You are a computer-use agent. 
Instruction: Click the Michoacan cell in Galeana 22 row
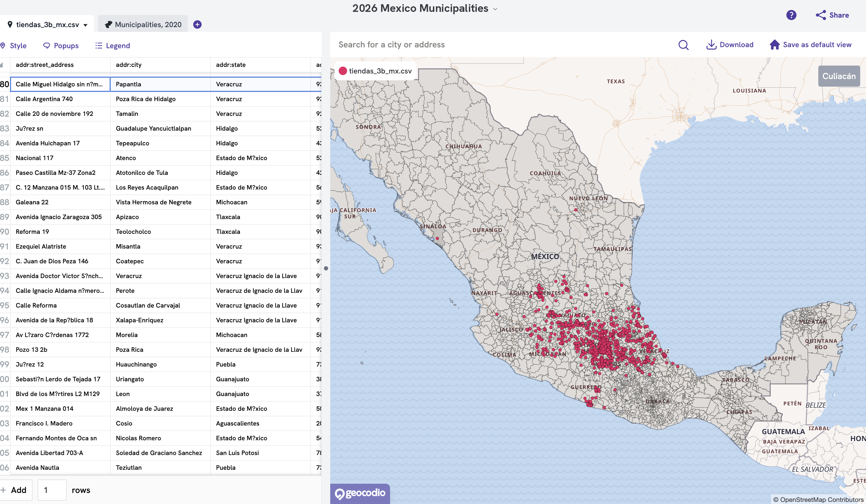tap(260, 202)
